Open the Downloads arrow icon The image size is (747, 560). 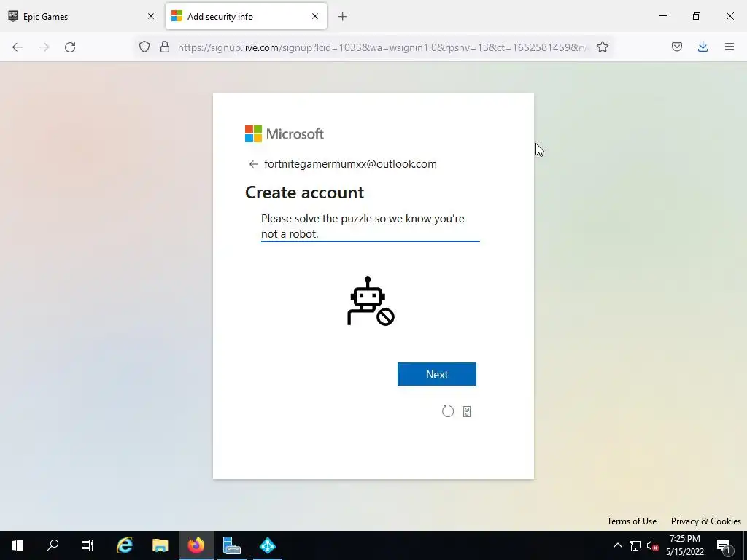click(703, 47)
